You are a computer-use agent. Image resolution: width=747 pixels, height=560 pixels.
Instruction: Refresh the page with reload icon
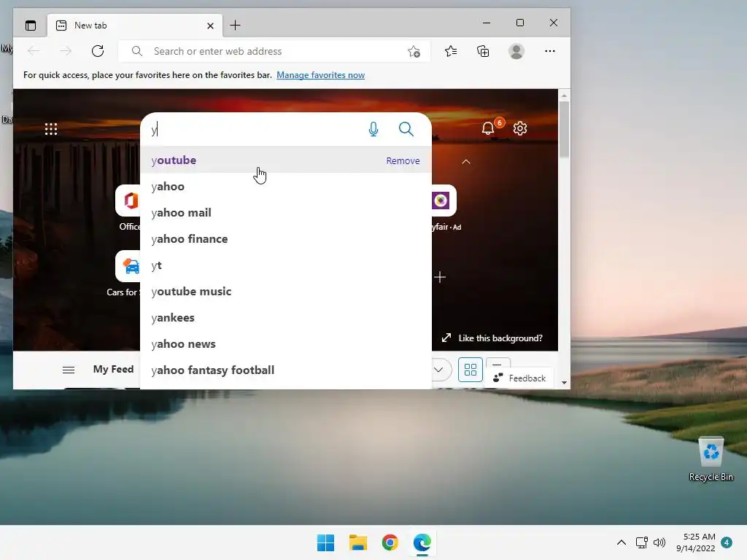point(98,51)
